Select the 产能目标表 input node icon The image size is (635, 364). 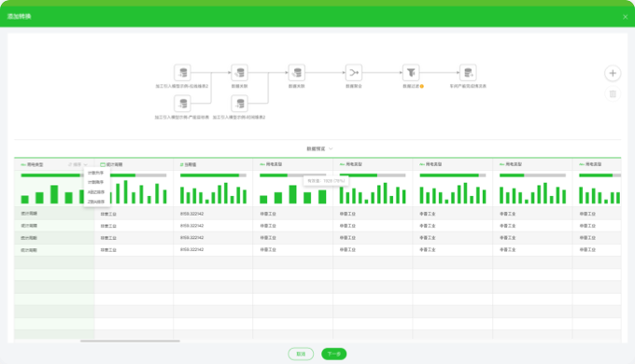[182, 104]
